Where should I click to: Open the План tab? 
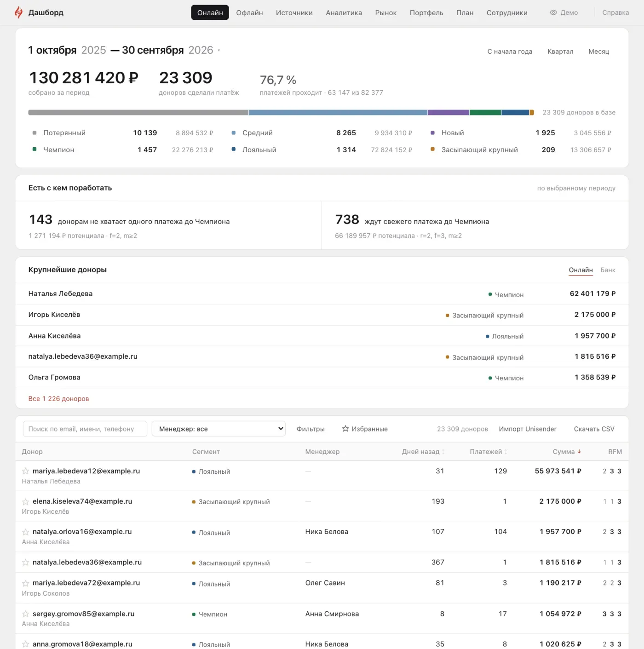465,13
